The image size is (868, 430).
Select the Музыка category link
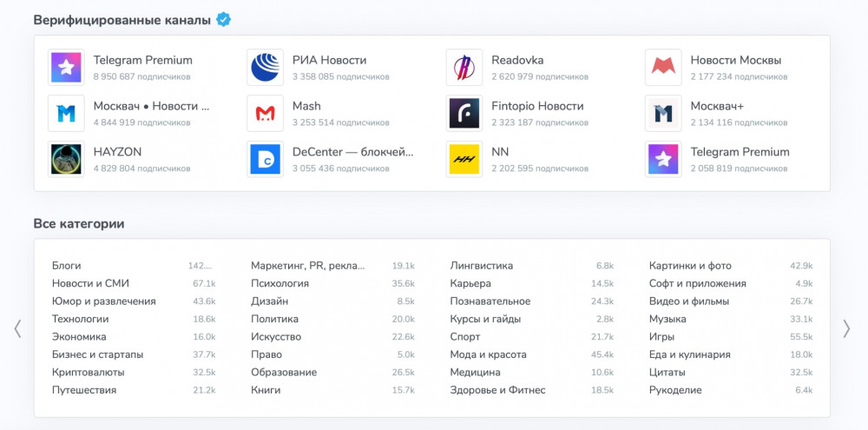click(667, 319)
